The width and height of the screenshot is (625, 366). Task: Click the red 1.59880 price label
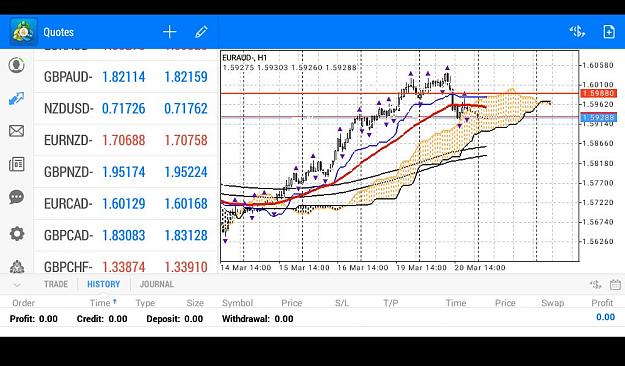599,94
